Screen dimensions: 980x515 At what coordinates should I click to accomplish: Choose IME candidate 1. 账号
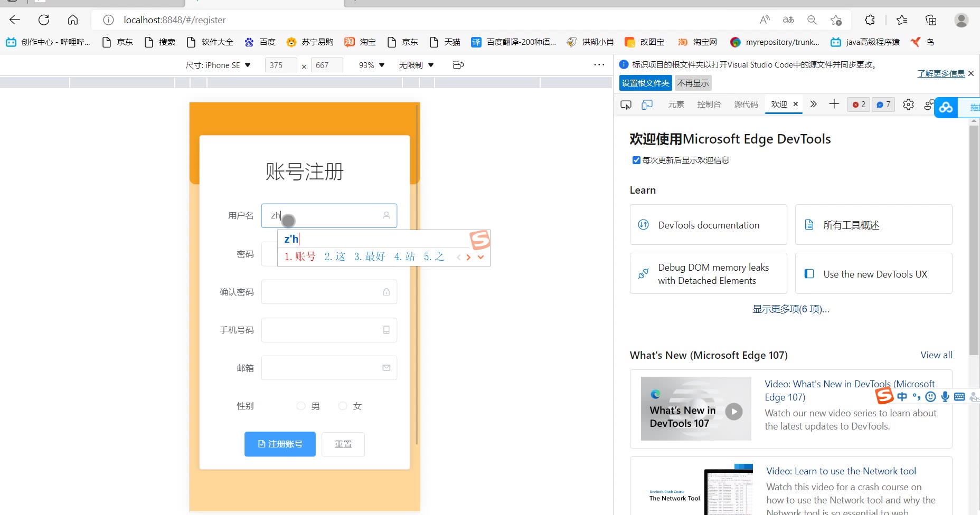(x=300, y=257)
